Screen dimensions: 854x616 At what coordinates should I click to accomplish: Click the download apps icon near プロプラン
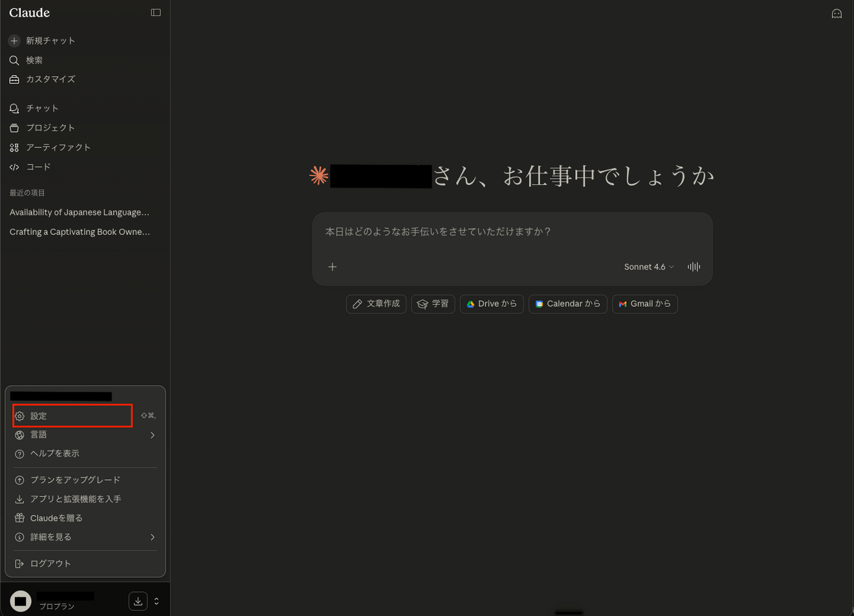(138, 601)
